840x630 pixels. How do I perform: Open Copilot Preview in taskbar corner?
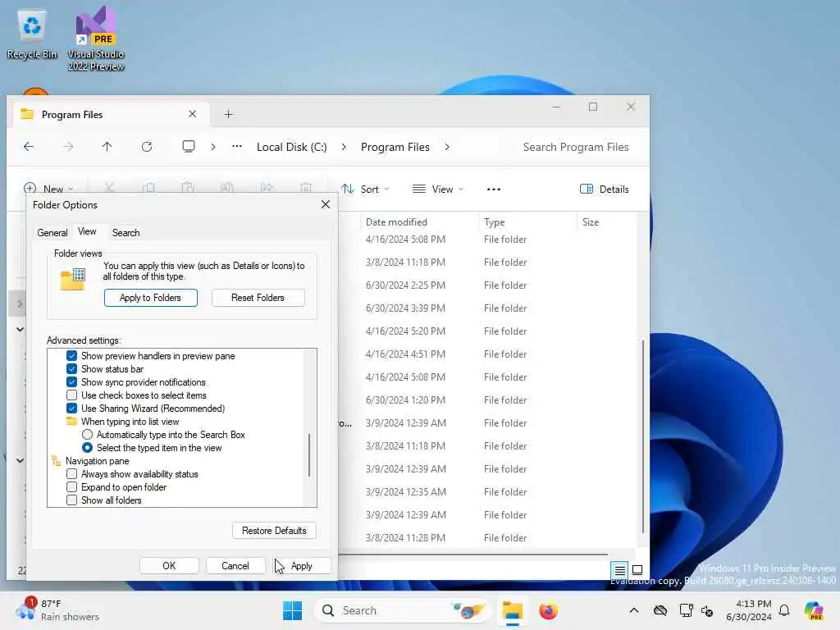pos(814,610)
